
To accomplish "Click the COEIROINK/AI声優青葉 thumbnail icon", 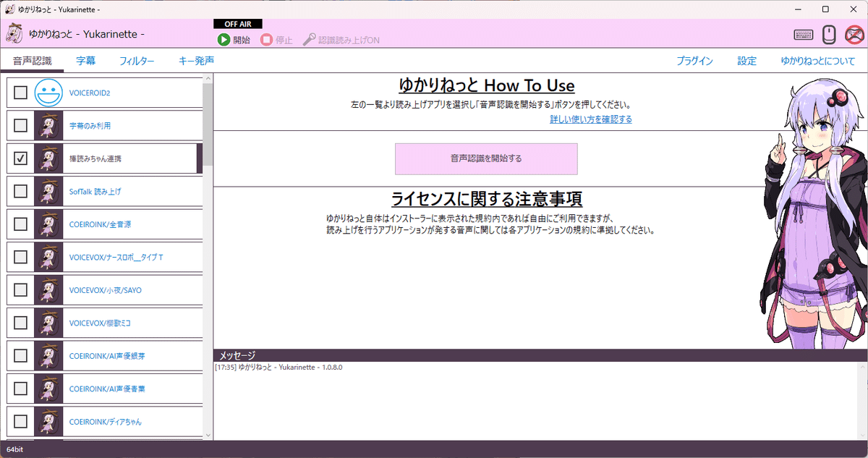I will (x=48, y=389).
